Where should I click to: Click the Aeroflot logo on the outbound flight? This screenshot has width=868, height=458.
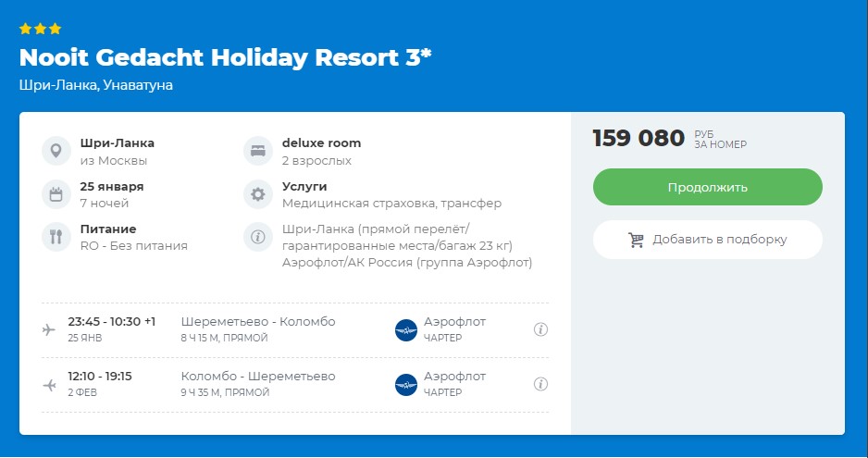pos(405,330)
